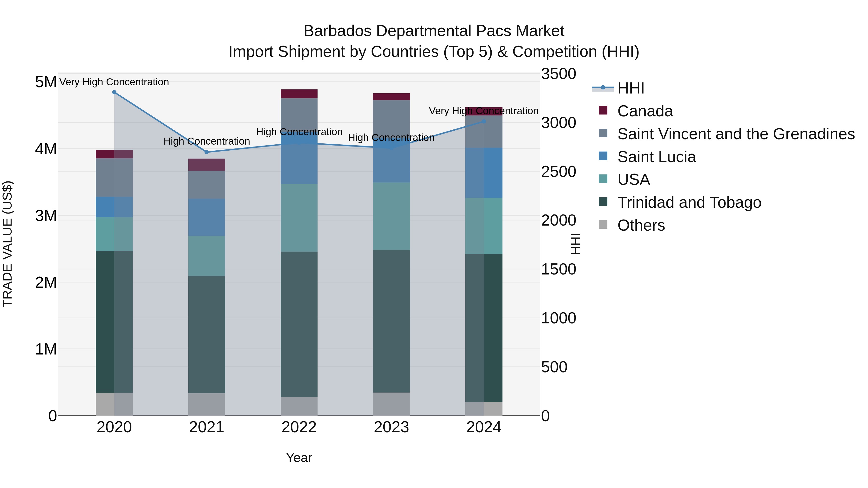Select the 2024 HHI data point
The height and width of the screenshot is (488, 868).
coord(484,122)
